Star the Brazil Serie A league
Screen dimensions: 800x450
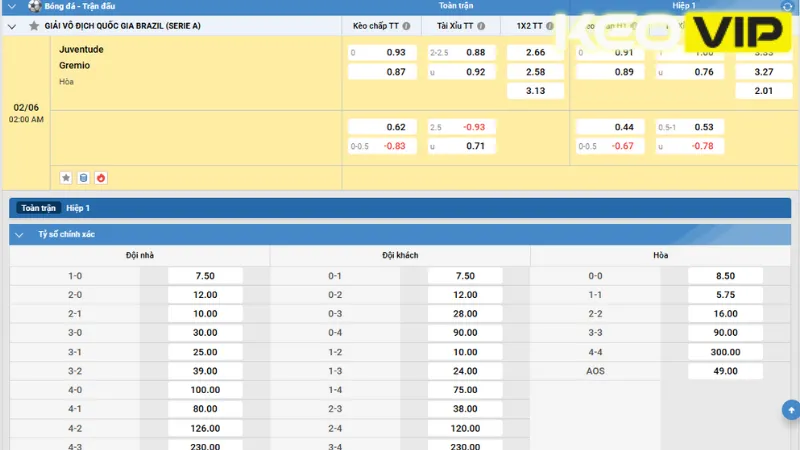coord(34,25)
